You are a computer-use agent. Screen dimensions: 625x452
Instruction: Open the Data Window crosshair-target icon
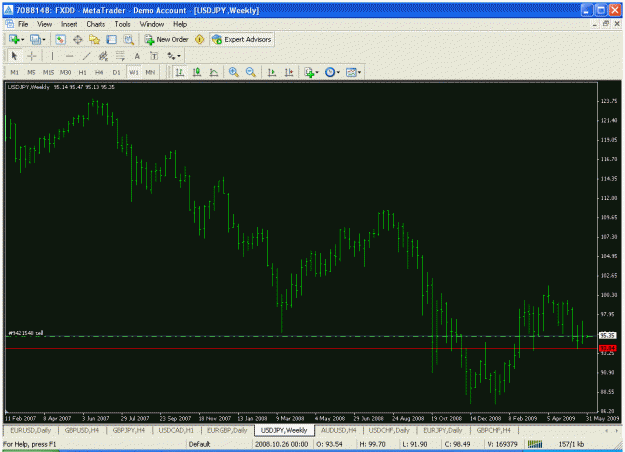coord(77,39)
